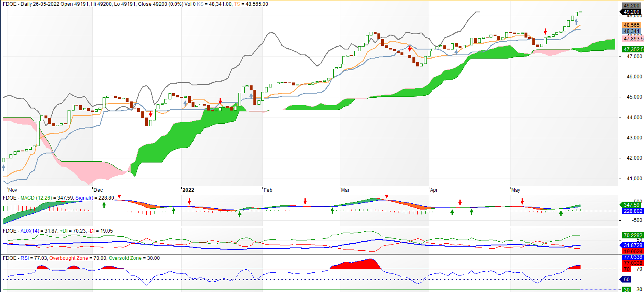644x292 pixels.
Task: Click the red MACD triangle at mid March peak
Action: pos(386,196)
